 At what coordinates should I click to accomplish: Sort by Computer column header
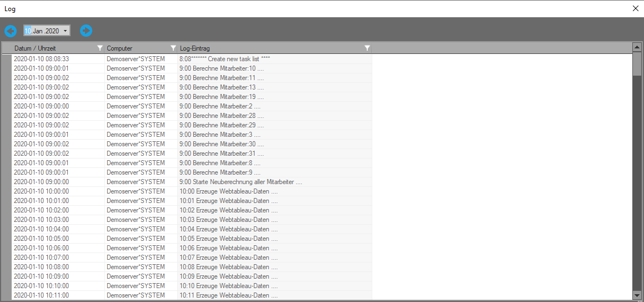point(133,48)
